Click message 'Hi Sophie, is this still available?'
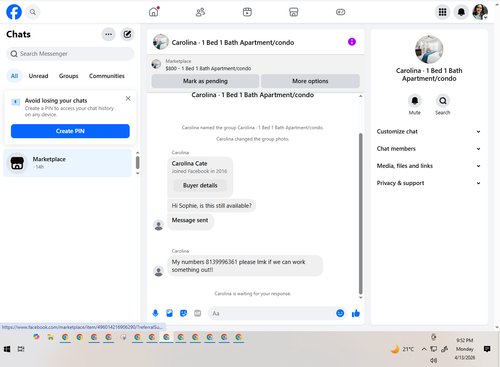The height and width of the screenshot is (367, 500). pos(212,206)
